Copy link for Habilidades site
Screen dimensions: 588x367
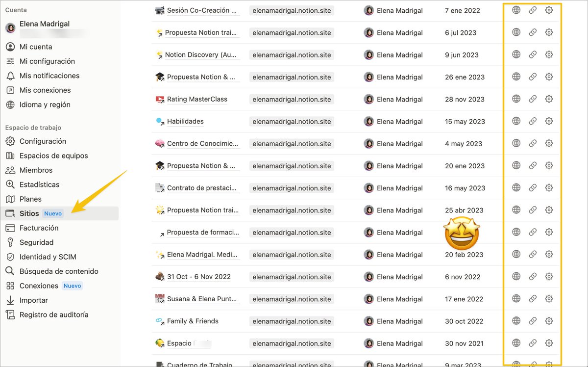click(533, 121)
